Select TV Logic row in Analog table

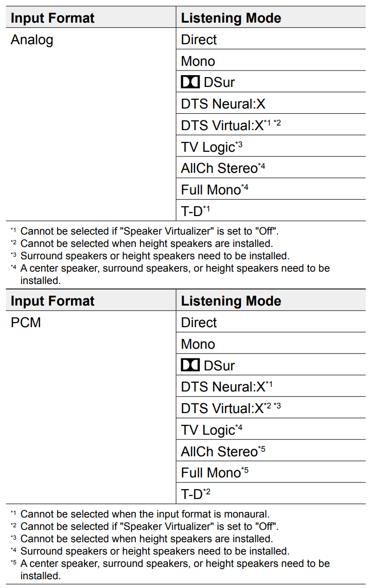271,146
